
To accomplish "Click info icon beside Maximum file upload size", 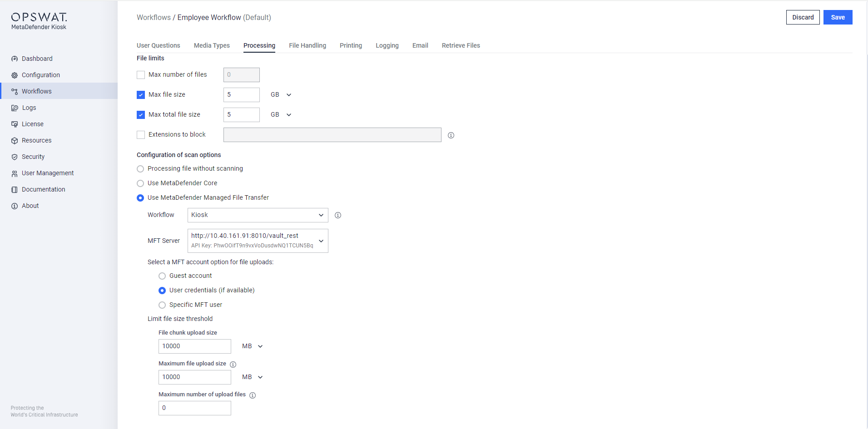I will 233,364.
